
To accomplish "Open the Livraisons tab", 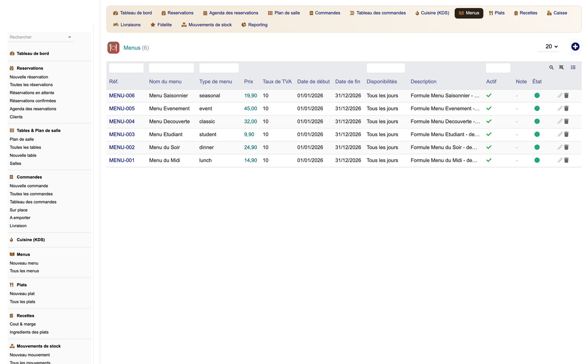I will pyautogui.click(x=127, y=24).
